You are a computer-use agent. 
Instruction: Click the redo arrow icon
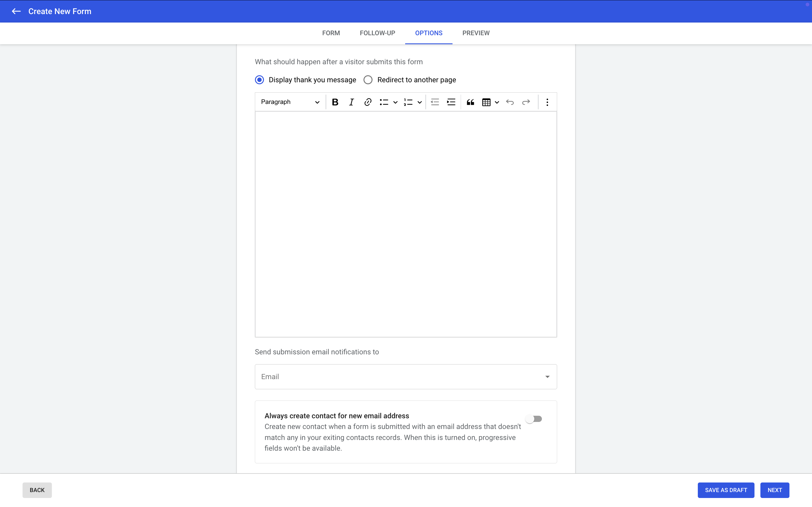pyautogui.click(x=526, y=102)
